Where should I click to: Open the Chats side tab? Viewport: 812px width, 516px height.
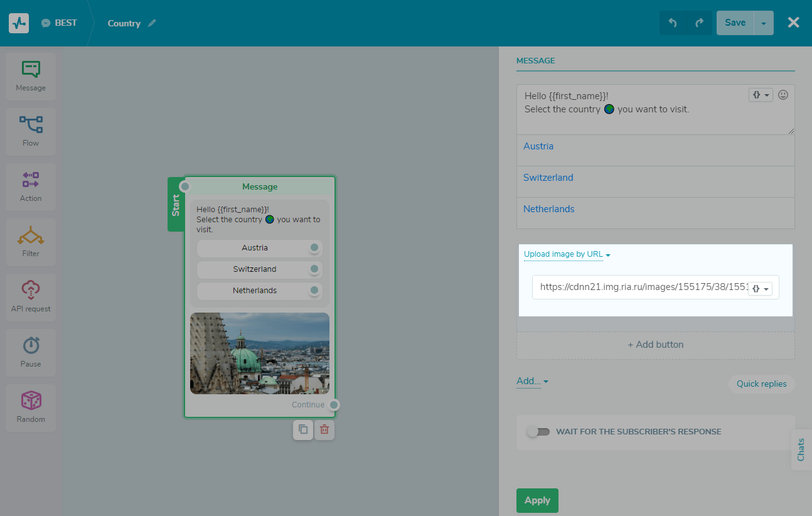click(x=801, y=449)
